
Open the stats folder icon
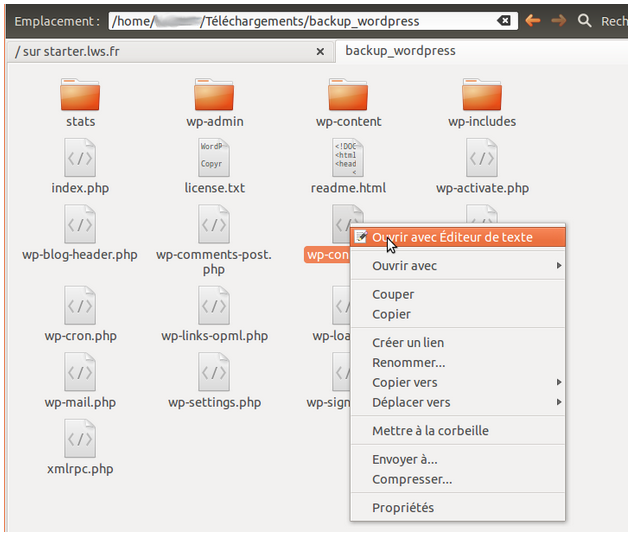pyautogui.click(x=80, y=94)
